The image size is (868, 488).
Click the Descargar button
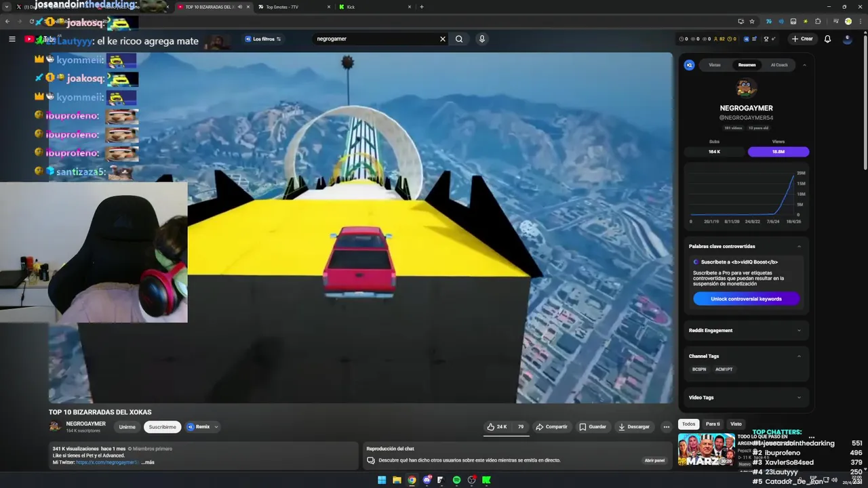[633, 427]
